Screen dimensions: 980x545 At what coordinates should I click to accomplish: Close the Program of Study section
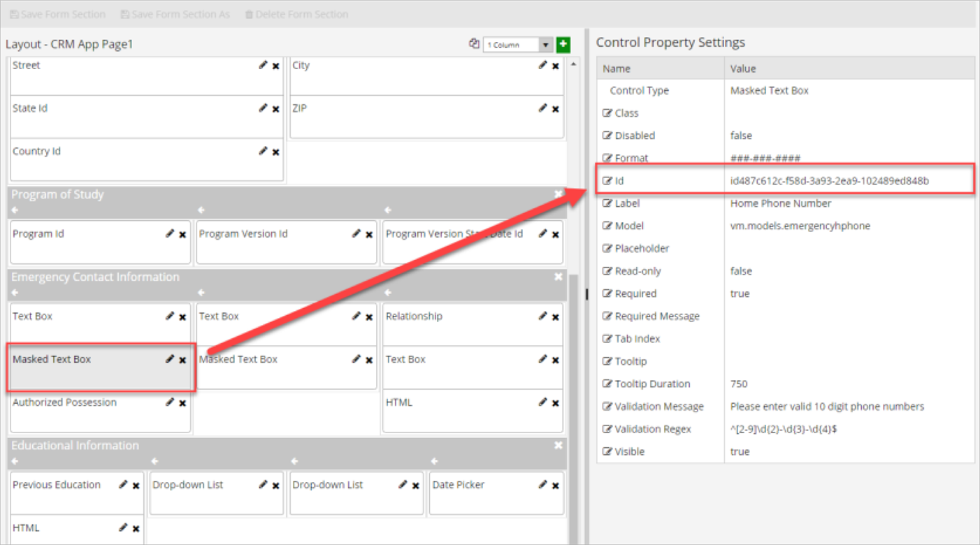point(558,194)
